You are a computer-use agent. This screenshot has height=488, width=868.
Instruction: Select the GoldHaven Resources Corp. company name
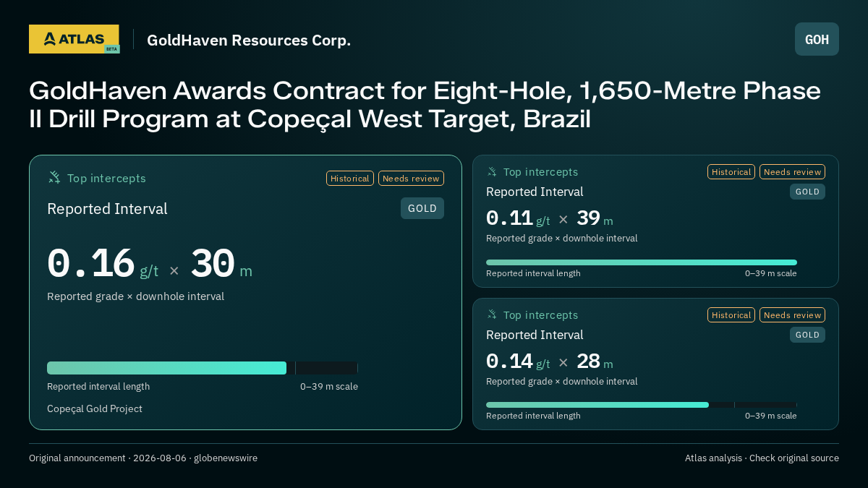click(249, 40)
